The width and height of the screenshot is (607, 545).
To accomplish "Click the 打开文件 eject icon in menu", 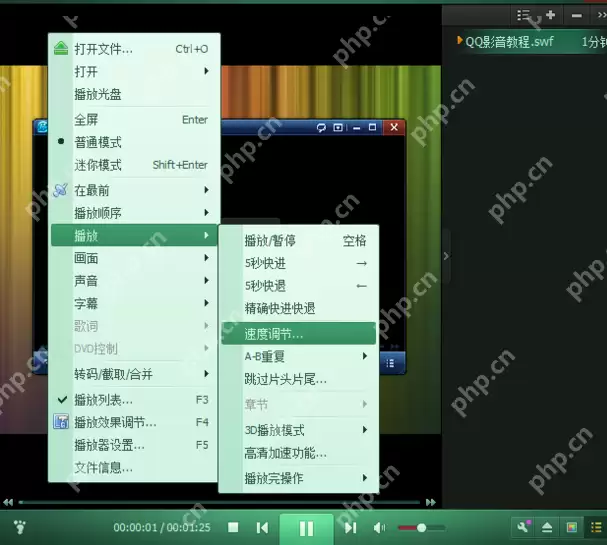I will click(61, 48).
